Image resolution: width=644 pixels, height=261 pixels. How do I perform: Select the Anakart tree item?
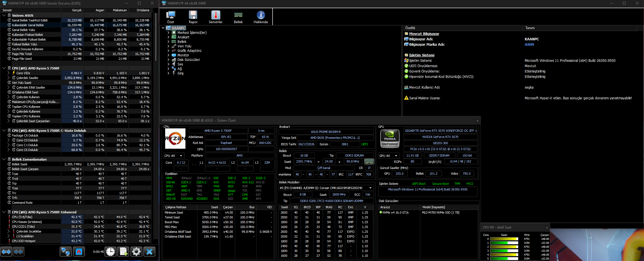(x=183, y=37)
